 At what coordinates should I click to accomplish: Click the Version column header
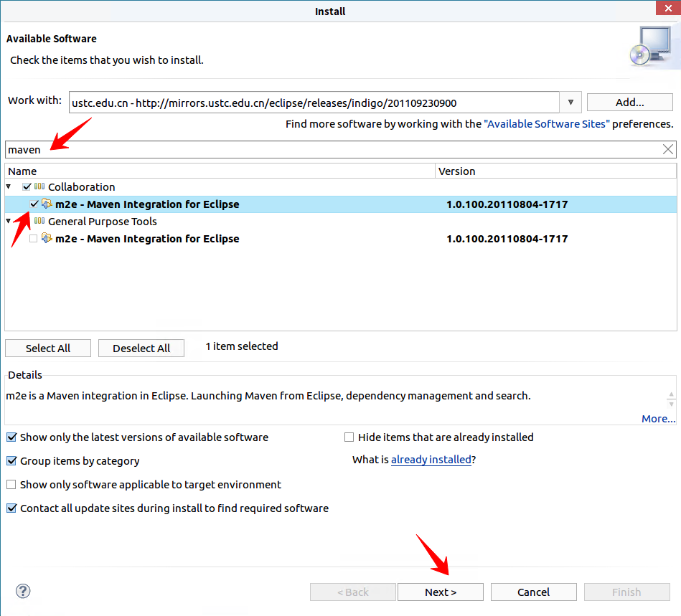click(x=555, y=171)
